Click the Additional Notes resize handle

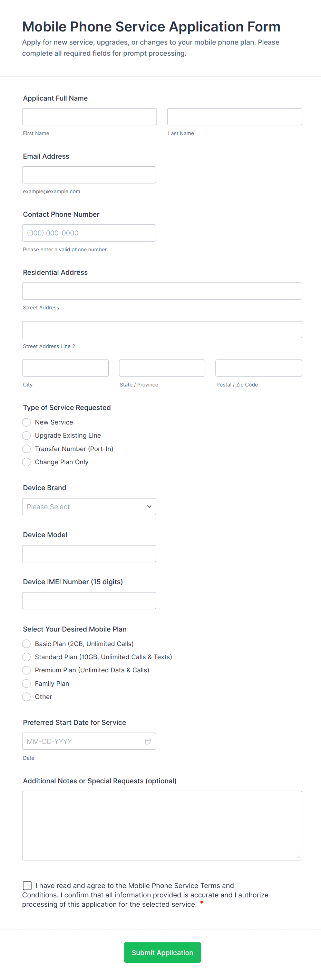pos(298,857)
